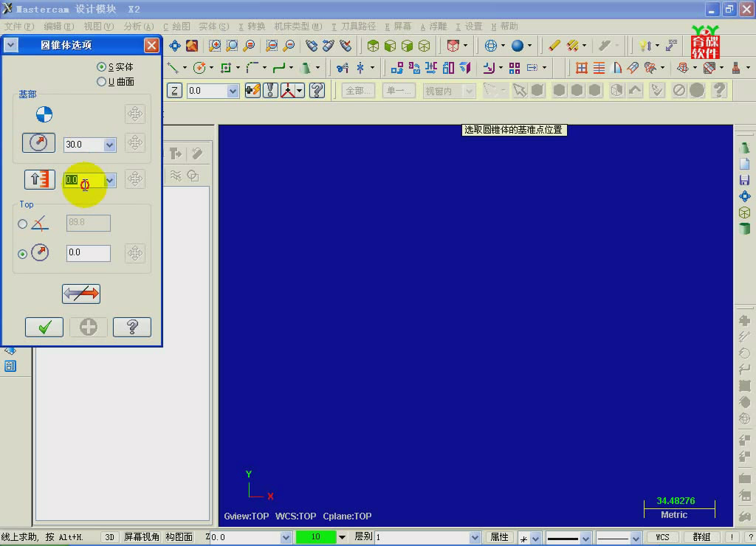Click the red dynamic rotation cube icon
The image size is (756, 546).
point(453,46)
